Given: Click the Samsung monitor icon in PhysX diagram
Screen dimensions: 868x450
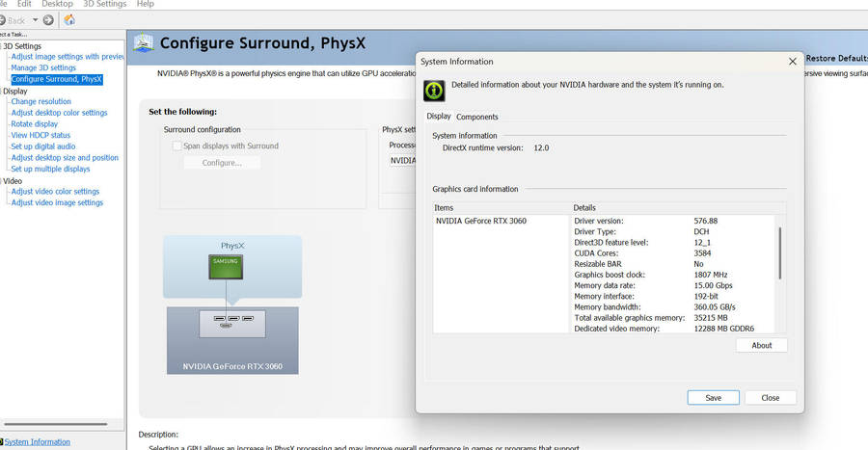Looking at the screenshot, I should [224, 266].
